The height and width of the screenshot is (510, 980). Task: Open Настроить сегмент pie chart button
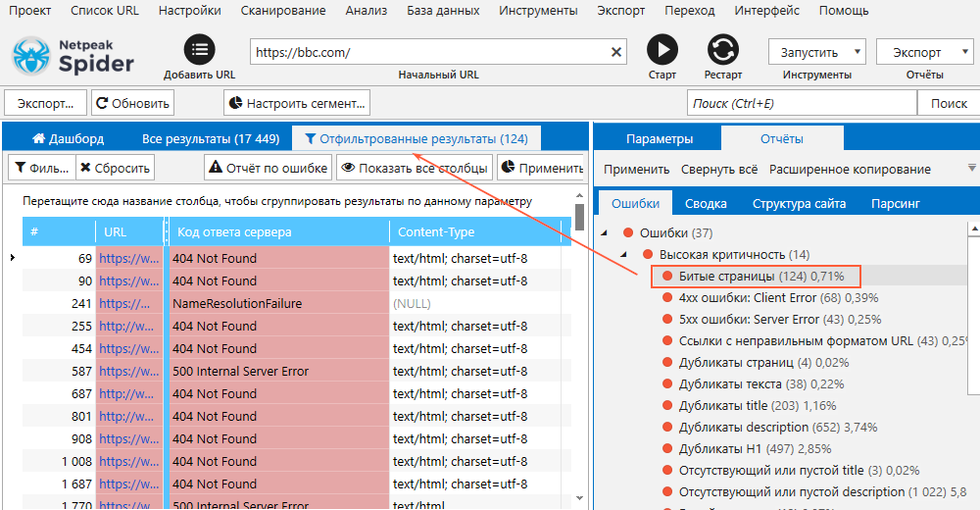[297, 103]
